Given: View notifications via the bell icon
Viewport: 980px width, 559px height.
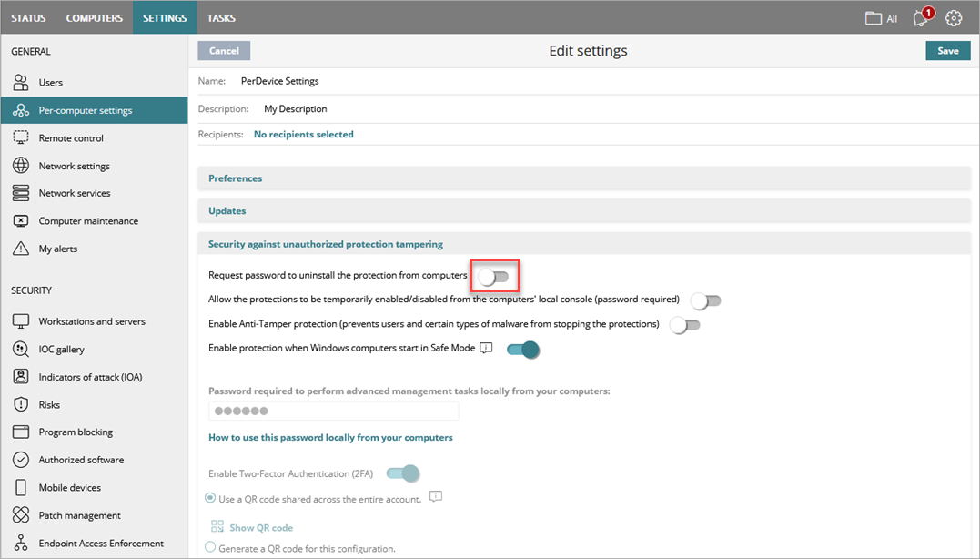Looking at the screenshot, I should coord(919,17).
